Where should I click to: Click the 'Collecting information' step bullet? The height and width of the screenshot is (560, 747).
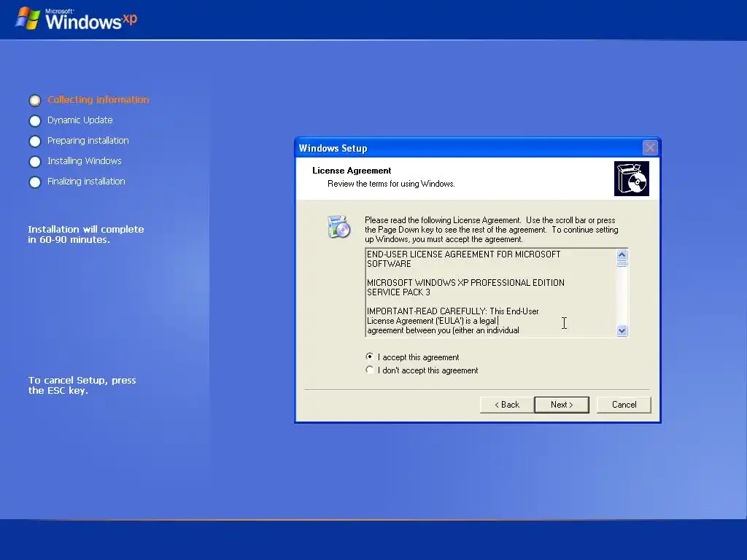coord(35,101)
